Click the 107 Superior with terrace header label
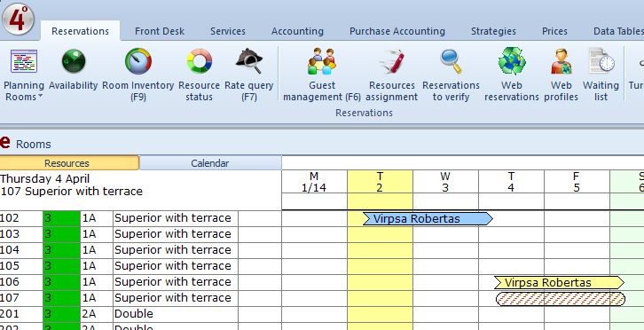 pos(72,192)
